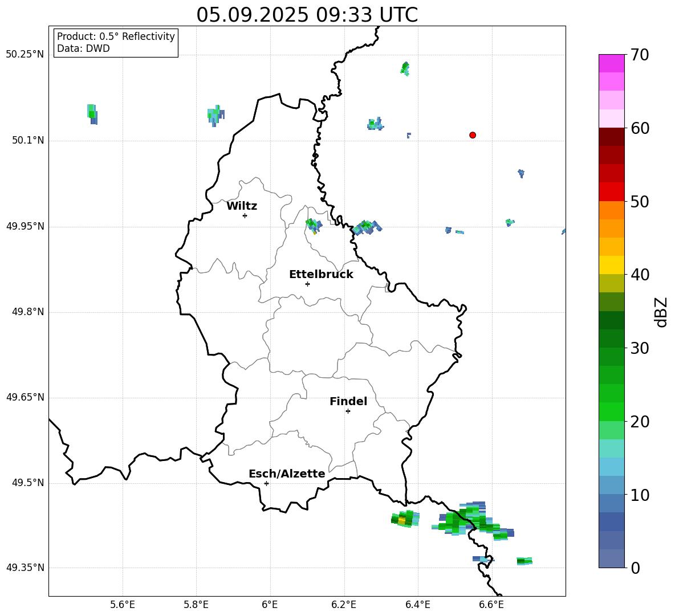This screenshot has height=616, width=675.
Task: Click the radar echo north of Ettelbruck
Action: 313,225
